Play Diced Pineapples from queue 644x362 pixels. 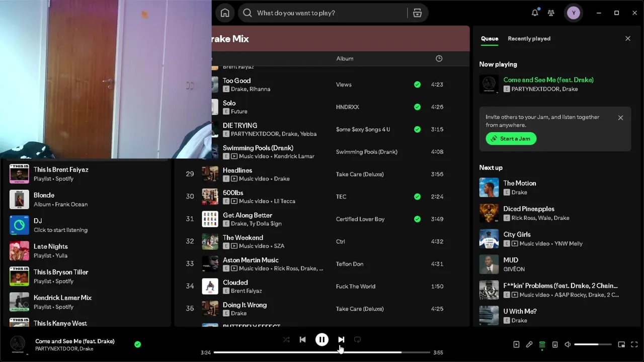555,213
